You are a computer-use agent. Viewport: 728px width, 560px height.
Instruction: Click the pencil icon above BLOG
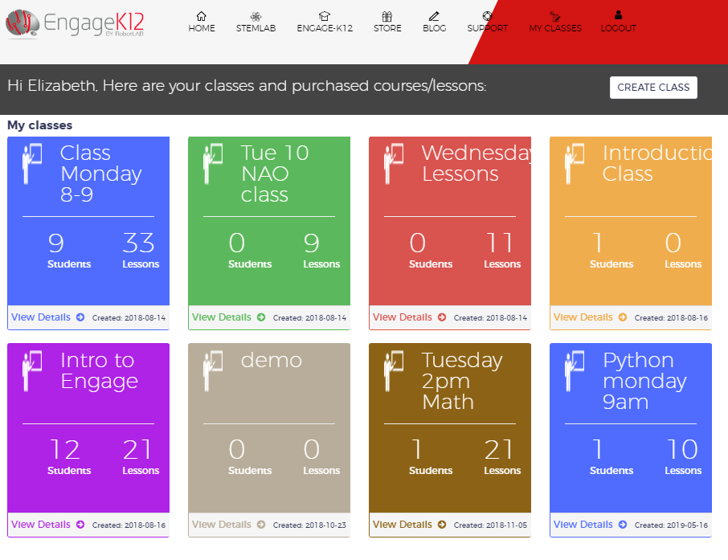(434, 16)
